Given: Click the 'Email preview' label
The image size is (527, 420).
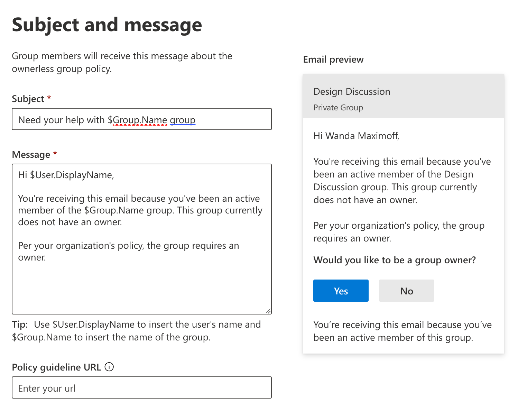Looking at the screenshot, I should tap(333, 60).
